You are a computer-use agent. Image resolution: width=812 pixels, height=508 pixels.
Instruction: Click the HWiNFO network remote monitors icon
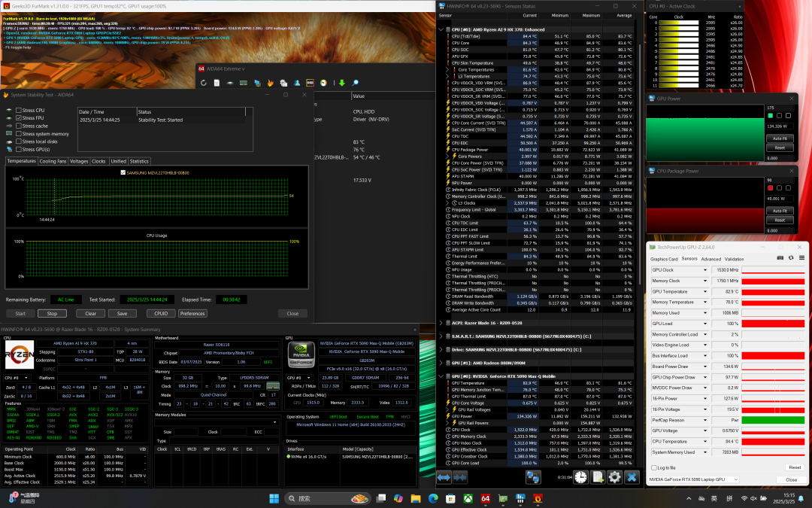pos(533,477)
